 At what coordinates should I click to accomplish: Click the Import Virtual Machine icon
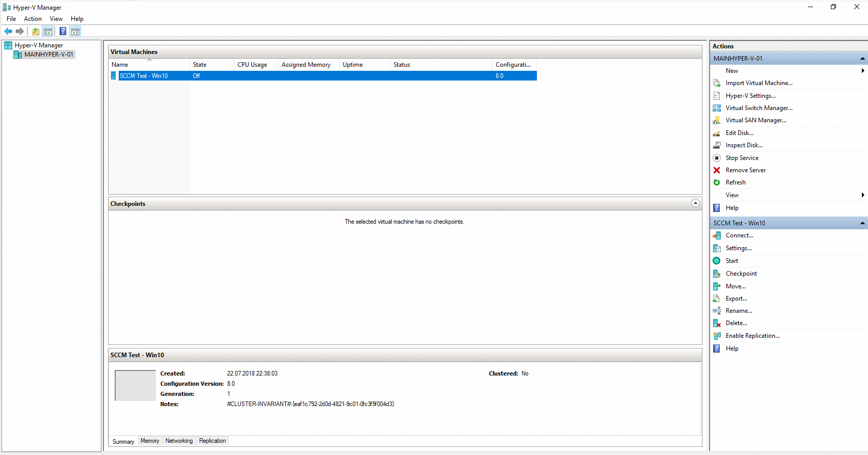pos(717,83)
